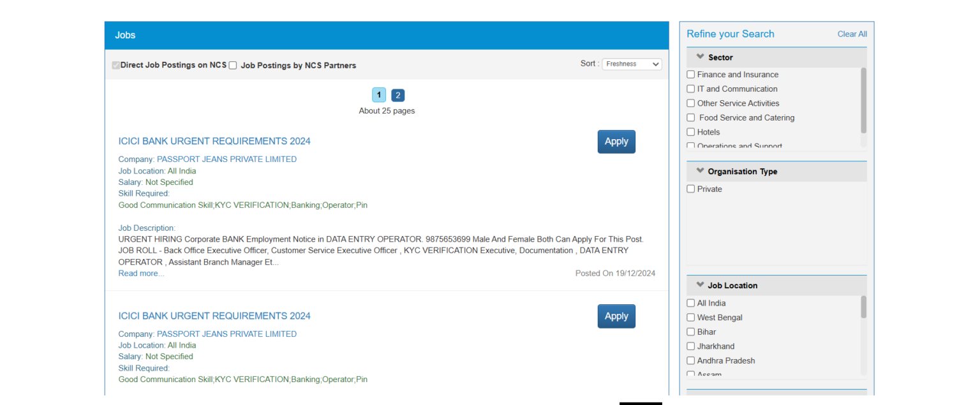
Task: Clear All search filters
Action: pos(852,34)
